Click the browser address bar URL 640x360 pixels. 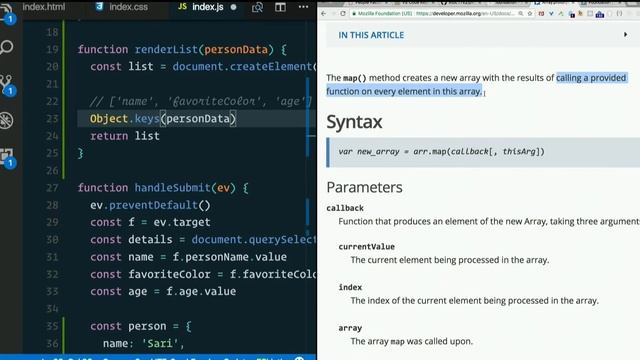click(x=465, y=13)
